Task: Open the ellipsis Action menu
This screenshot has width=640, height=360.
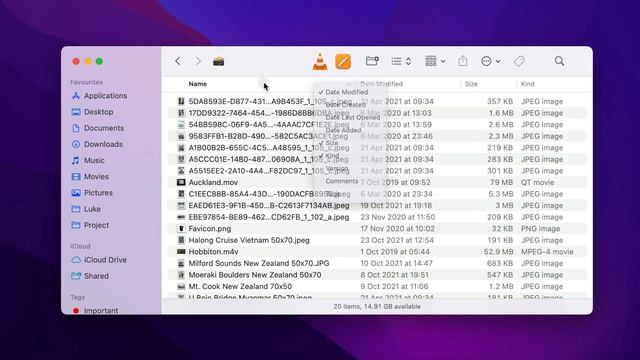Action: (490, 61)
